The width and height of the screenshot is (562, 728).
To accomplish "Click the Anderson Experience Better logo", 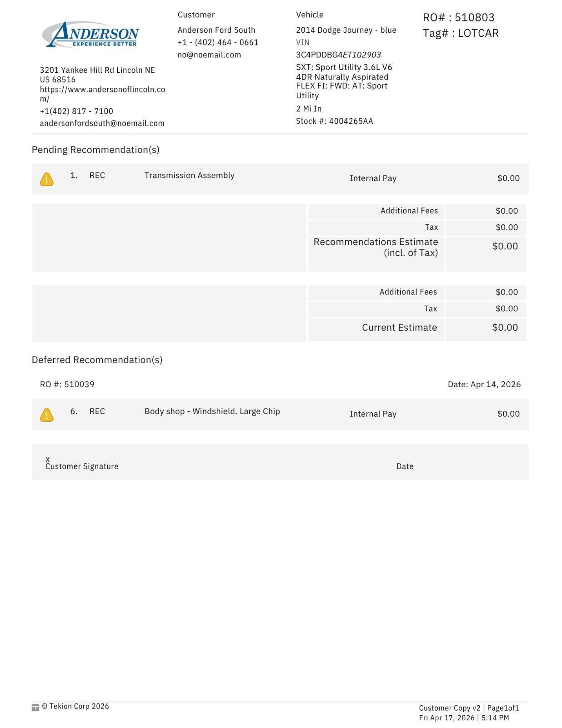I will (90, 34).
